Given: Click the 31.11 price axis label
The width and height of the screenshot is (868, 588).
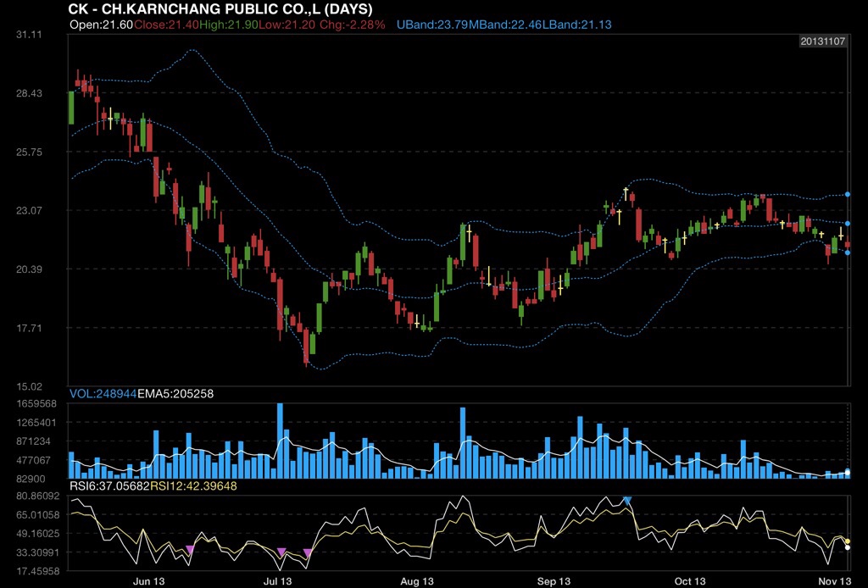Looking at the screenshot, I should [29, 35].
